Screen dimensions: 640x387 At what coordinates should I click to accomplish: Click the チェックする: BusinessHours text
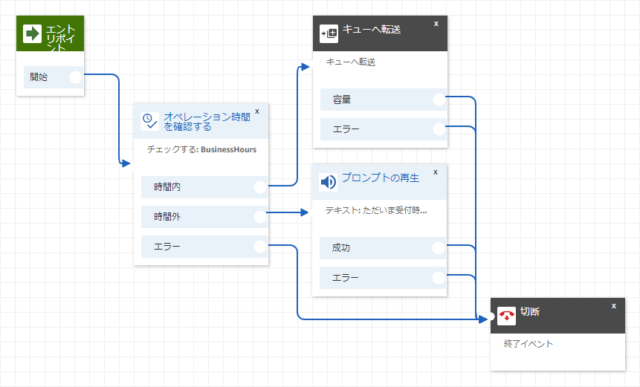click(x=202, y=149)
